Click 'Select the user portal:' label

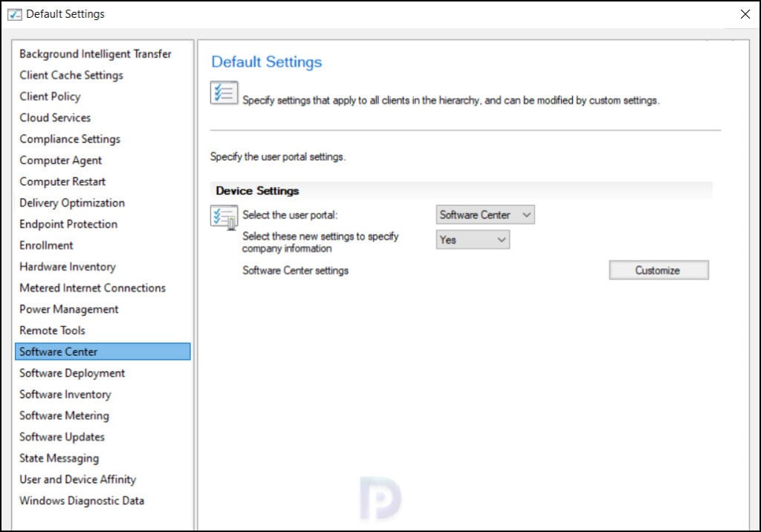tap(290, 215)
